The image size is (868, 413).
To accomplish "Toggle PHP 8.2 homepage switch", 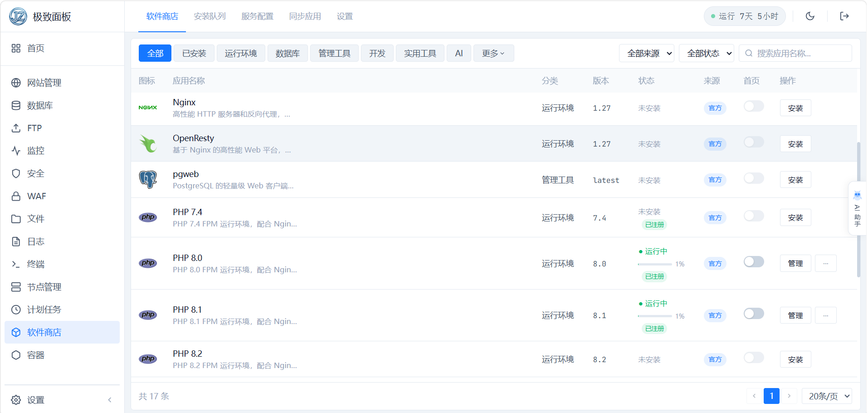I will [754, 358].
